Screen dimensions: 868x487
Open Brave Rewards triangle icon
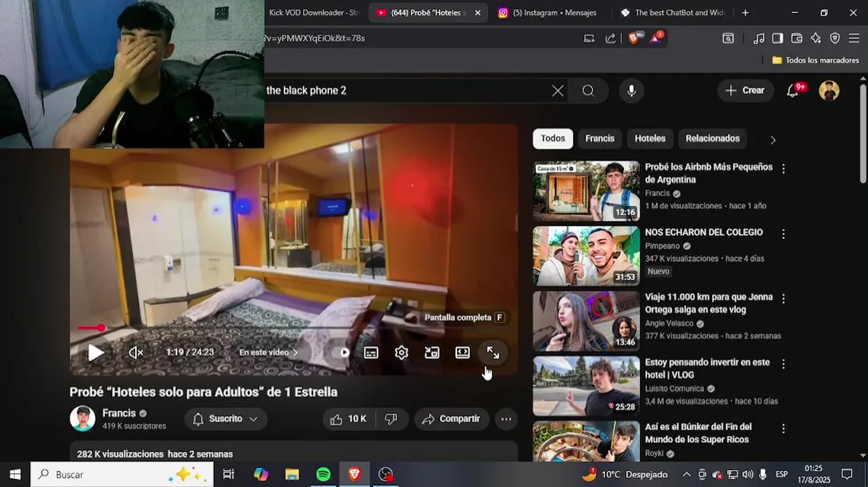tap(656, 38)
